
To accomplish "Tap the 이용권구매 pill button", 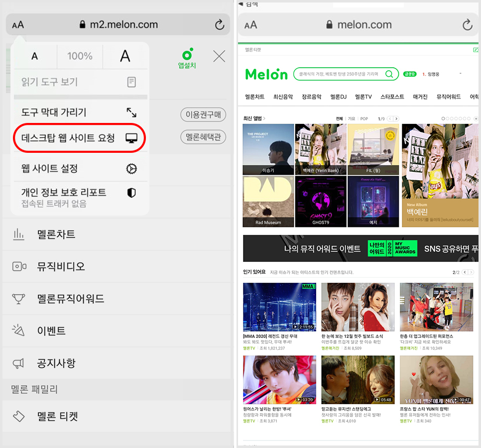I will 203,114.
